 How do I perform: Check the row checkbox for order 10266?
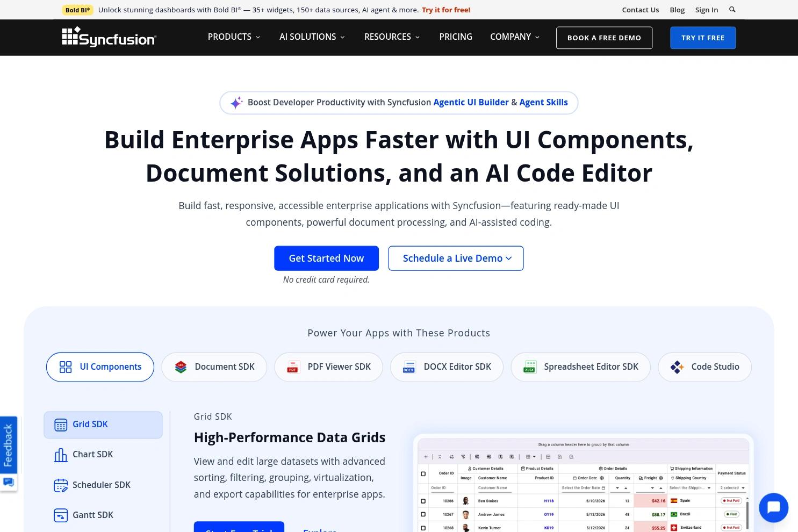423,501
